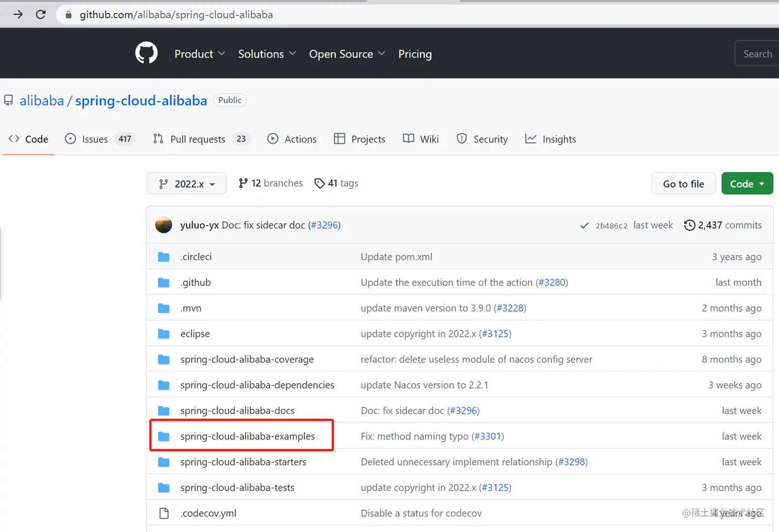This screenshot has height=532, width=779.
Task: Open the spring-cloud-alibaba repository link
Action: click(141, 100)
